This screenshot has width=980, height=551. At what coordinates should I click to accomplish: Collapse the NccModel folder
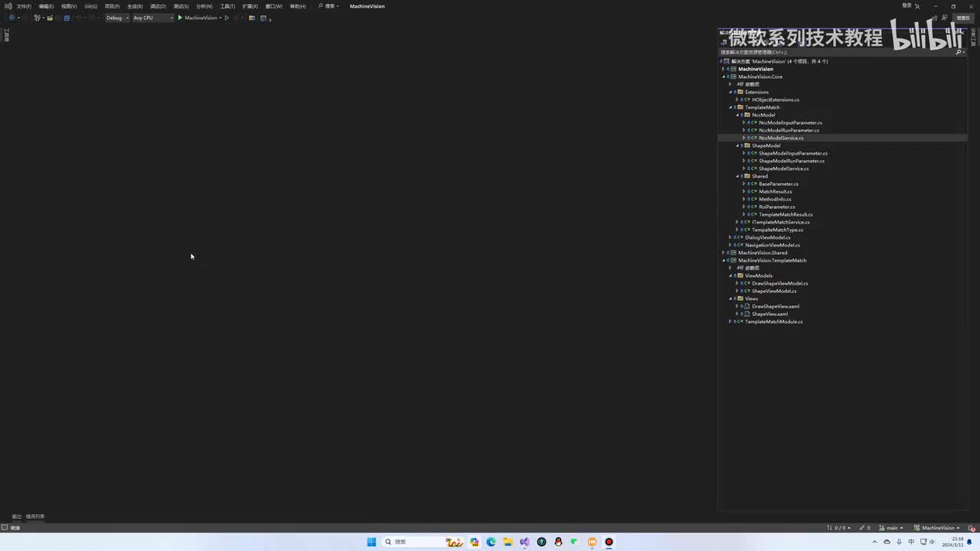737,115
